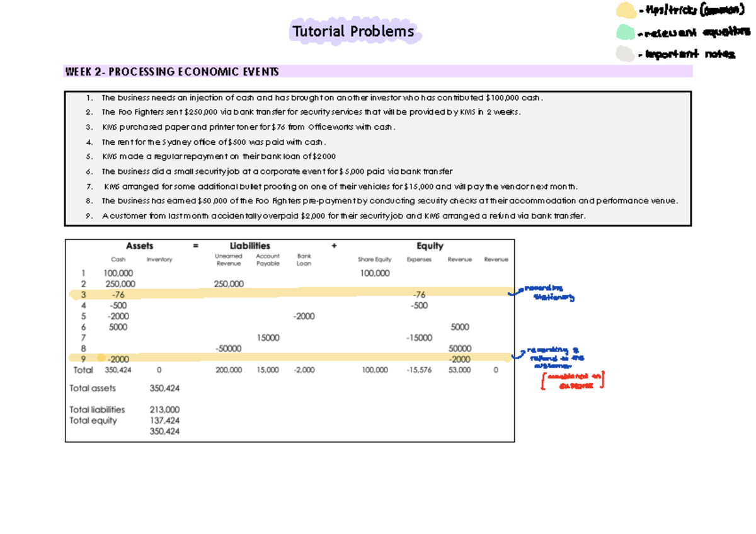Viewport: 756px width, 534px height.
Task: Open the Bank Loan column label
Action: click(x=304, y=259)
